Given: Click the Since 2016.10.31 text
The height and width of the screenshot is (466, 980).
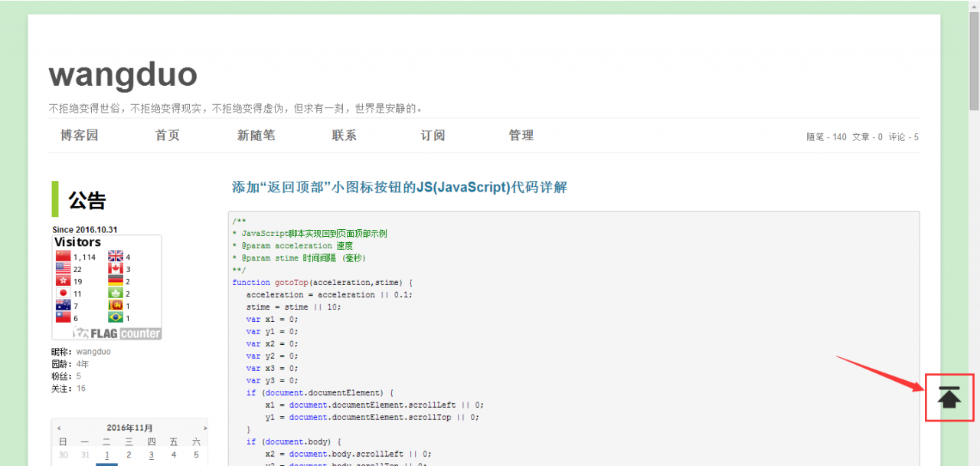Looking at the screenshot, I should (x=85, y=229).
